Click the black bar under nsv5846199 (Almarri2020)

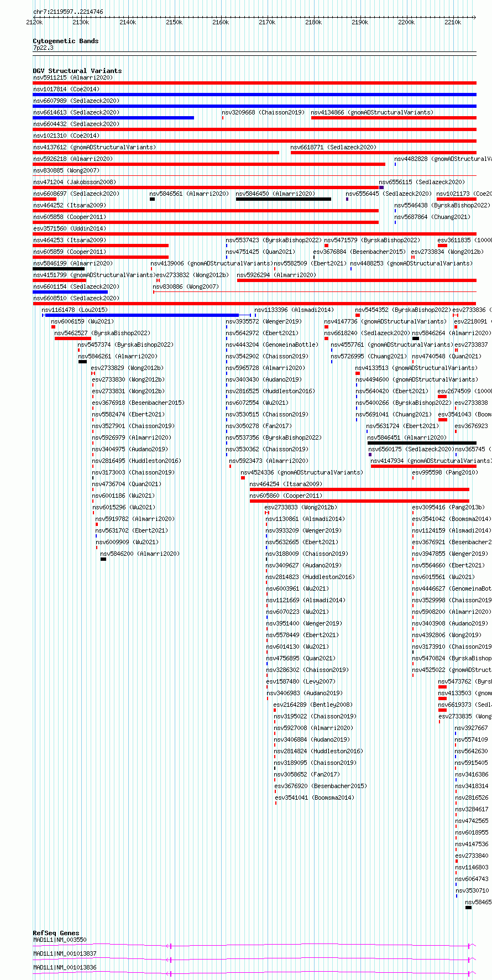point(59,269)
